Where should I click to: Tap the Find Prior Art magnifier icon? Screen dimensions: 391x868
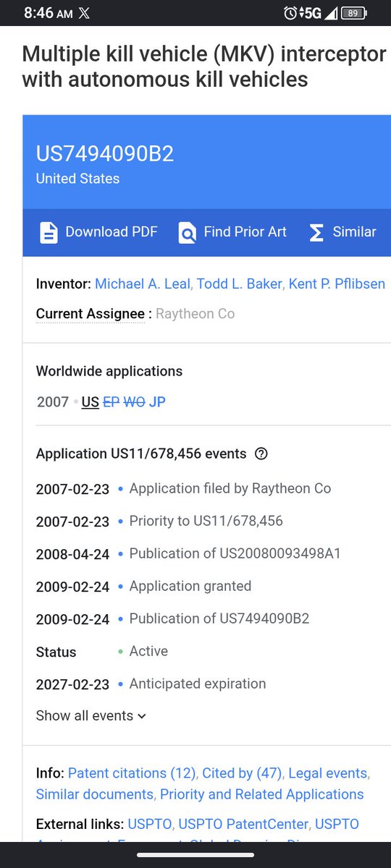[x=188, y=233]
